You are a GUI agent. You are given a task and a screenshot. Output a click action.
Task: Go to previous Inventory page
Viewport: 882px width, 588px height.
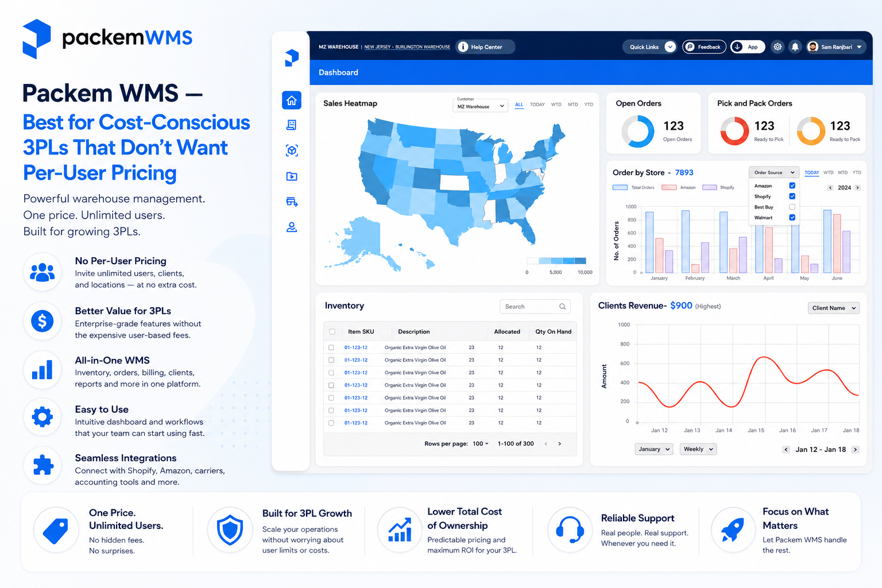coord(546,444)
